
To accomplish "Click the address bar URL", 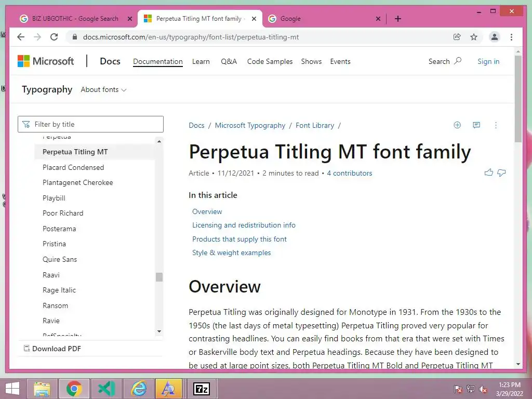I will [191, 37].
